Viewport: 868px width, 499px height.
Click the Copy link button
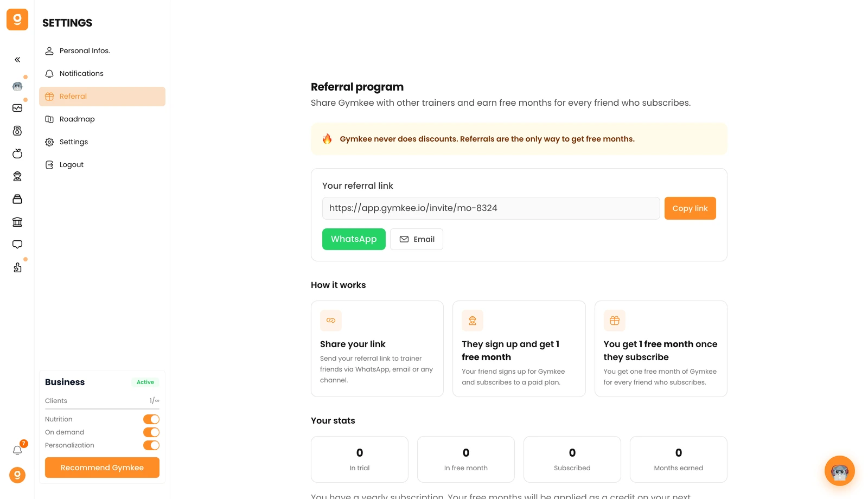click(x=690, y=208)
